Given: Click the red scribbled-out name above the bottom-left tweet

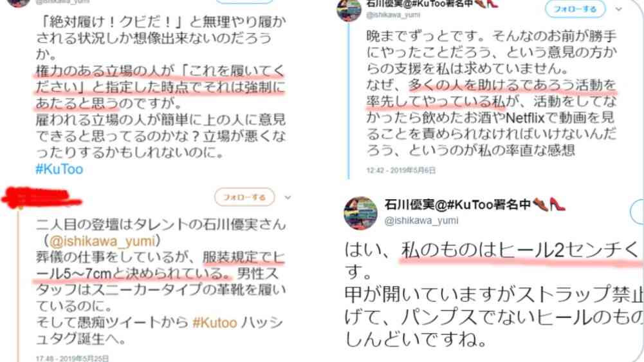Looking at the screenshot, I should coord(41,198).
